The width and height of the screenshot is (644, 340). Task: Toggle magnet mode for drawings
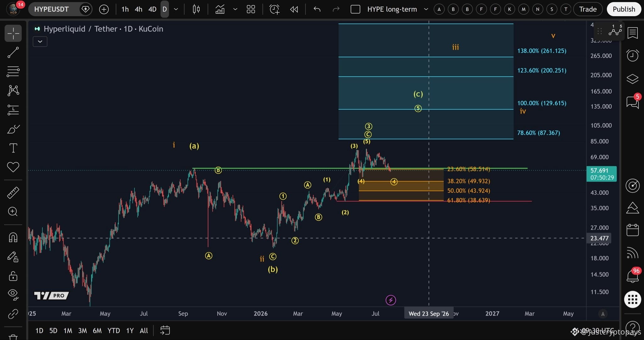pos(13,237)
